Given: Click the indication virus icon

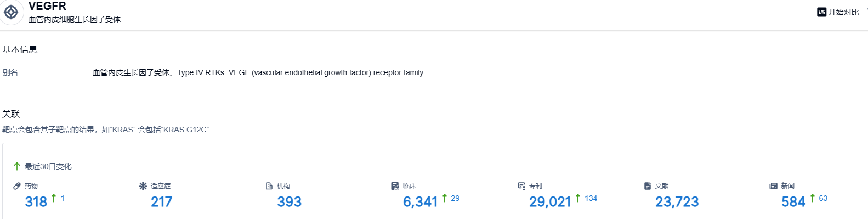Looking at the screenshot, I should pos(143,186).
